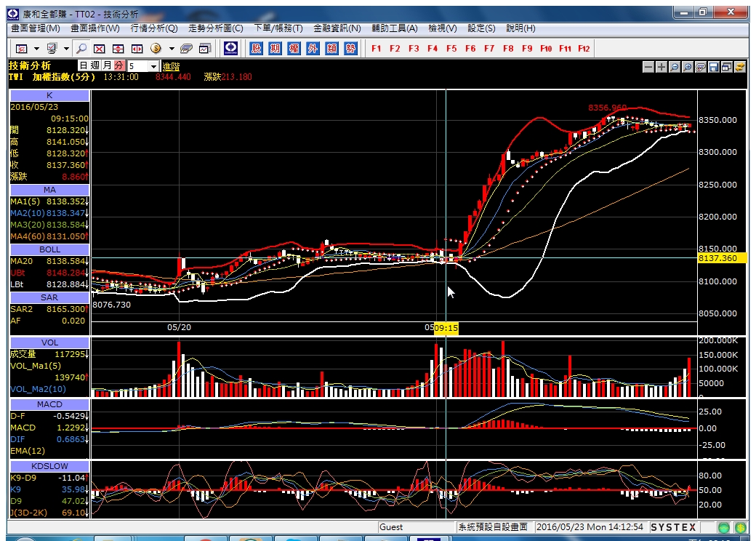Click the blue 類 category icon

pyautogui.click(x=331, y=48)
